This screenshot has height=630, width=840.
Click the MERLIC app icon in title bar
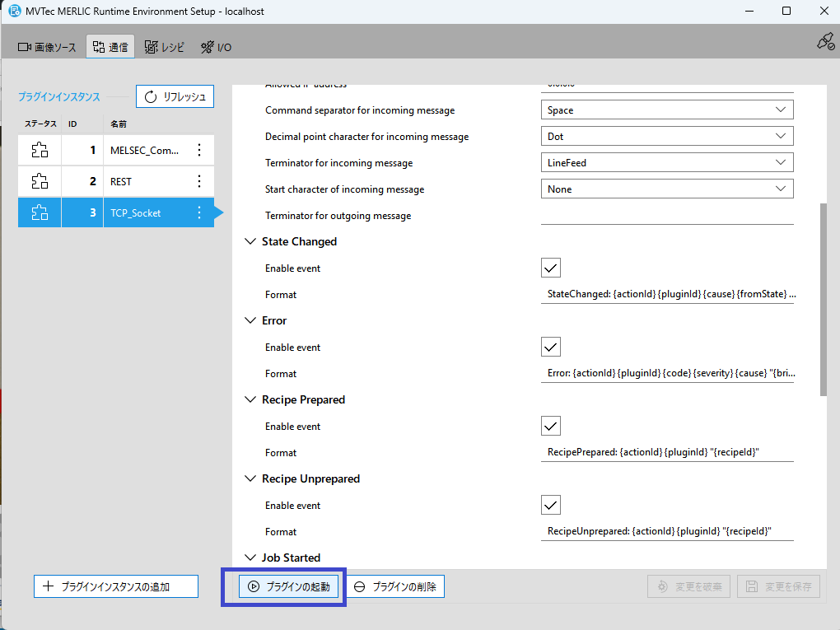coord(15,11)
